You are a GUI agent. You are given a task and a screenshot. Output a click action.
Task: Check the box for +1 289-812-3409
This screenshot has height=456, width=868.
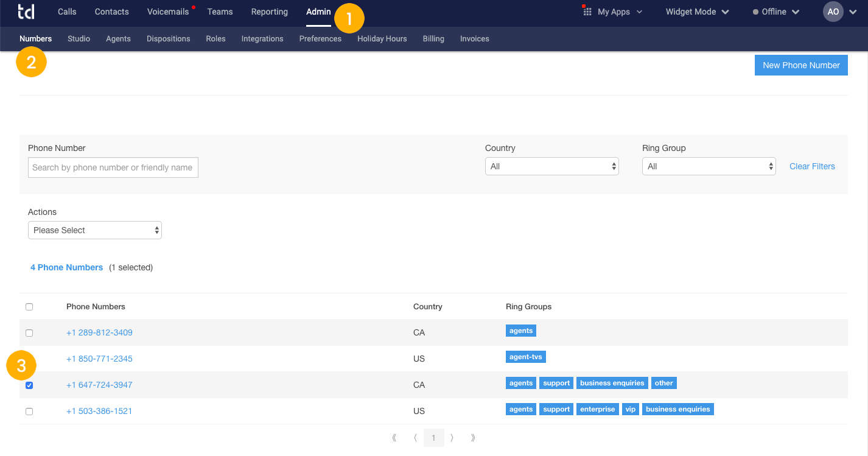[x=29, y=333]
